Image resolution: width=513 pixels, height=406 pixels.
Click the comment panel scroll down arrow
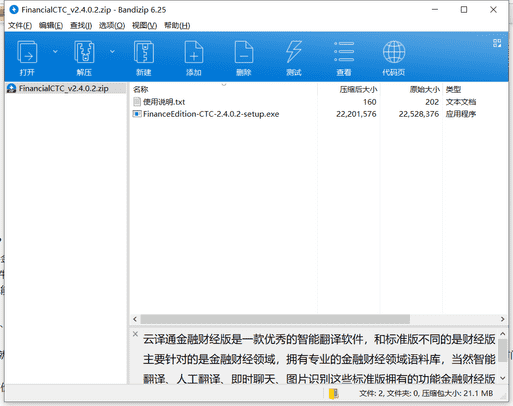503,378
